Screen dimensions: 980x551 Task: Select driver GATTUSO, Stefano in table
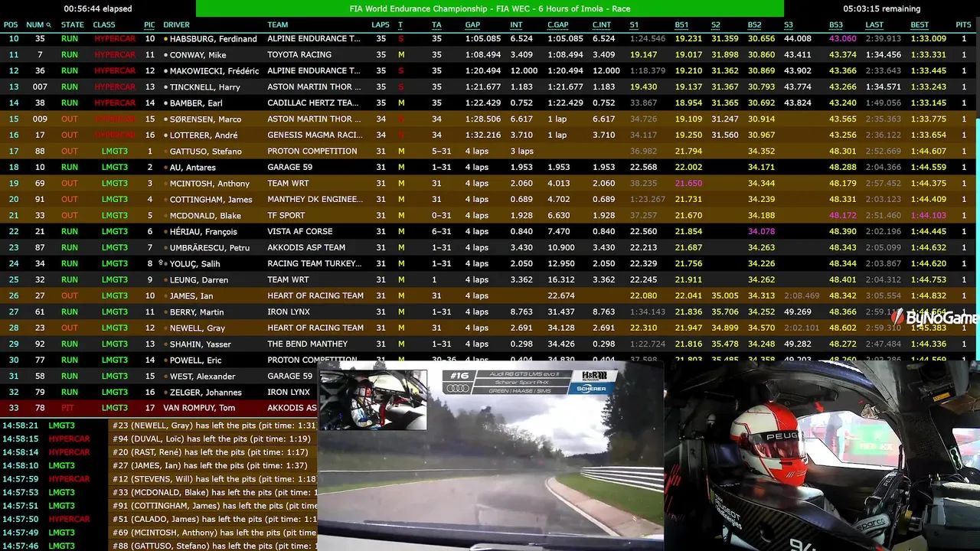(x=205, y=152)
